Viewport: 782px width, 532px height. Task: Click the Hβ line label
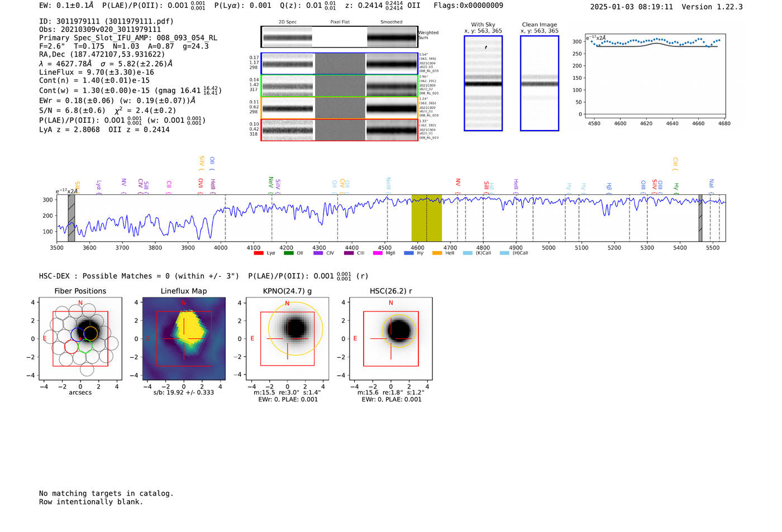point(609,188)
